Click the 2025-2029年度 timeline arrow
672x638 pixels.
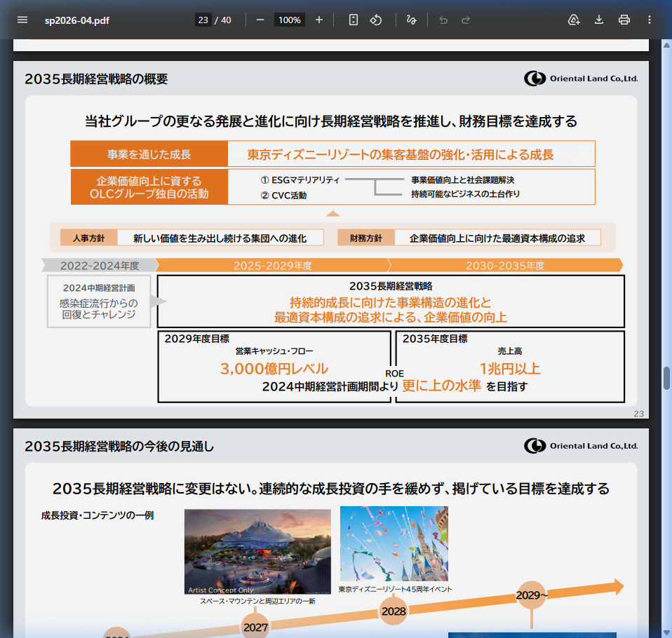(x=273, y=265)
